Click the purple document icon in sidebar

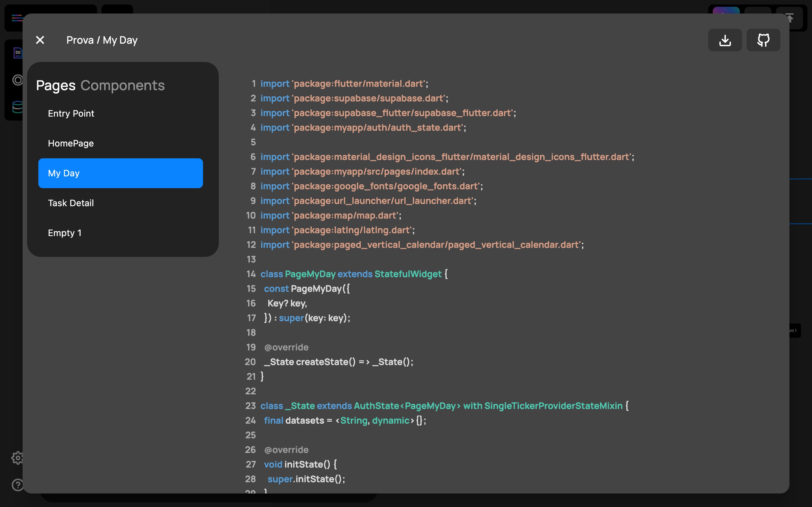point(18,53)
